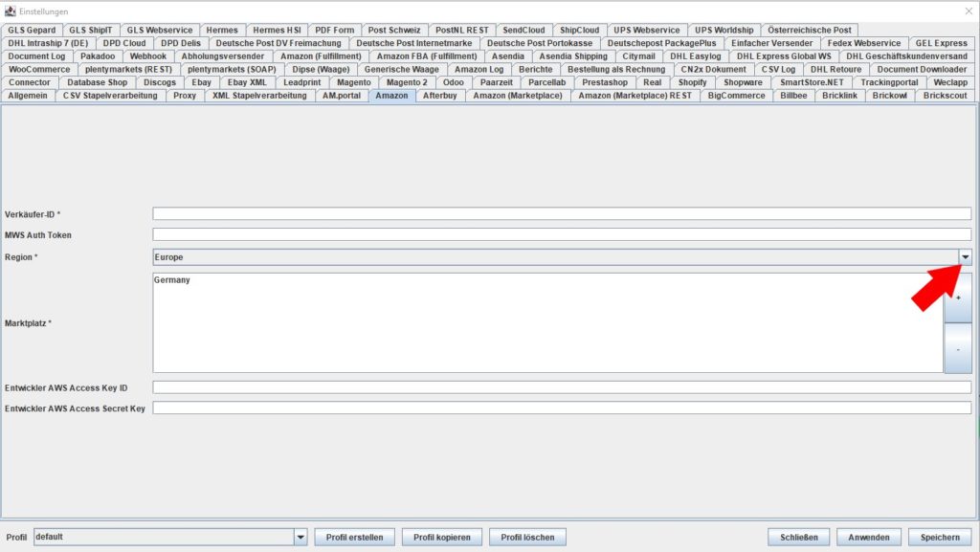Focus the Verkäufer-ID input field

[x=562, y=213]
